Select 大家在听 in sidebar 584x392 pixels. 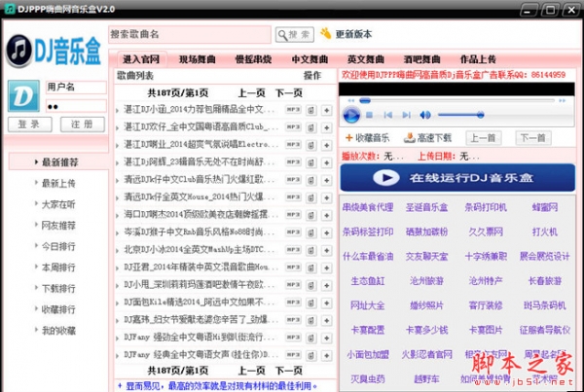pyautogui.click(x=58, y=204)
